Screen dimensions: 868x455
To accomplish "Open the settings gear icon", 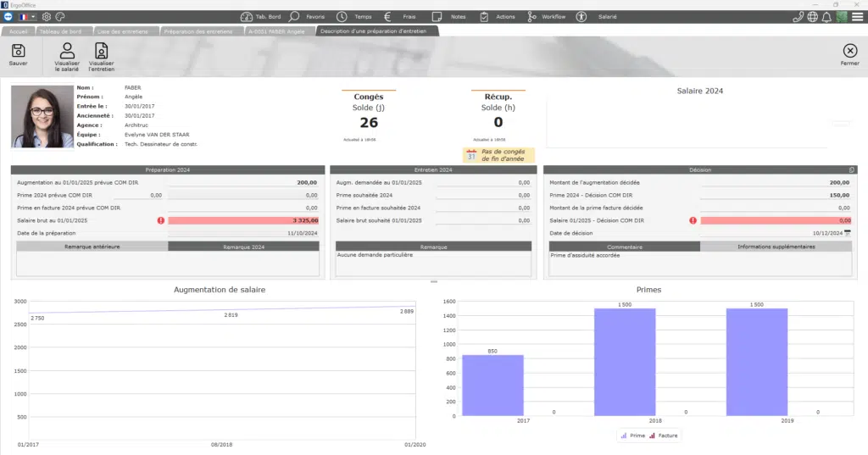I will (47, 16).
